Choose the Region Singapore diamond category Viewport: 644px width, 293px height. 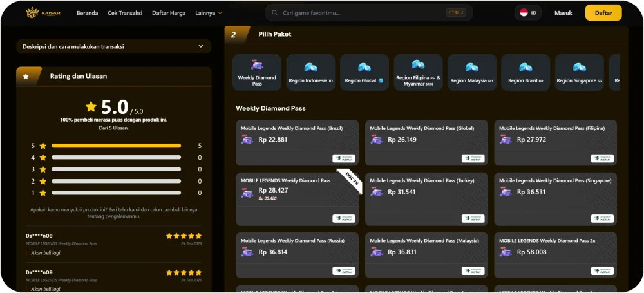[x=579, y=67]
